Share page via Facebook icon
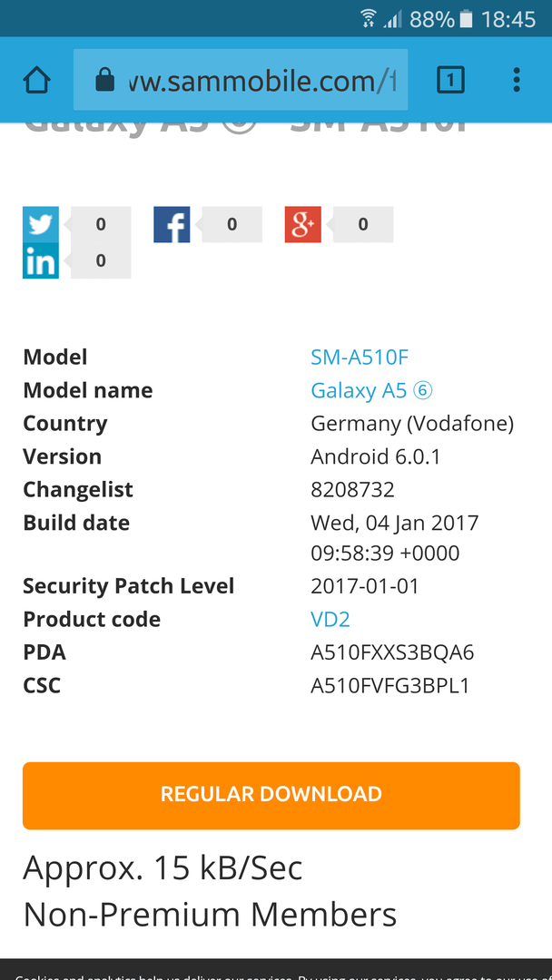Screen dimensions: 552x980 pyautogui.click(x=172, y=224)
